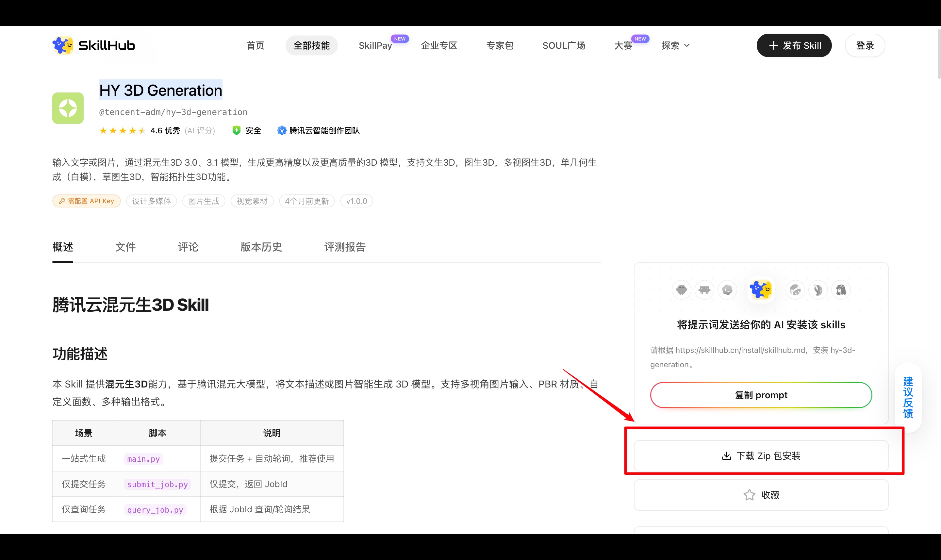Switch to the 概述 tab
Viewport: 941px width, 560px height.
pos(63,247)
